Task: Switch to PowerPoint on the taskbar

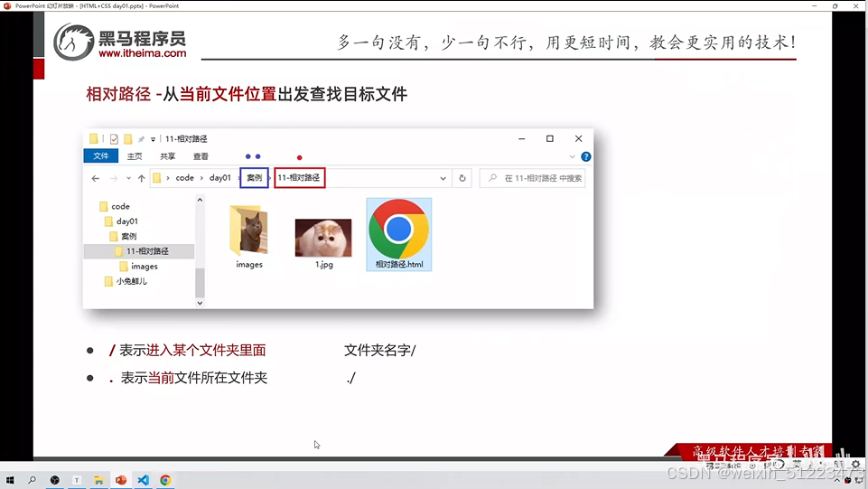Action: click(x=121, y=480)
